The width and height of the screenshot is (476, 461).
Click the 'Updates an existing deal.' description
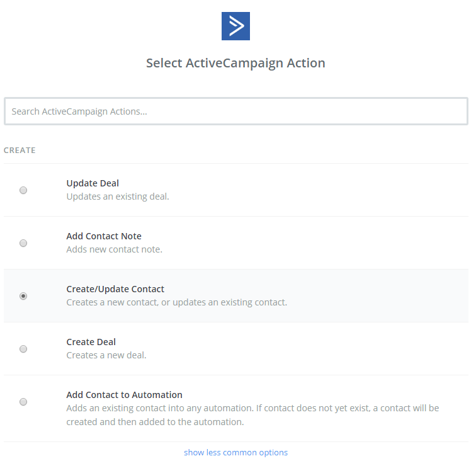click(x=118, y=196)
